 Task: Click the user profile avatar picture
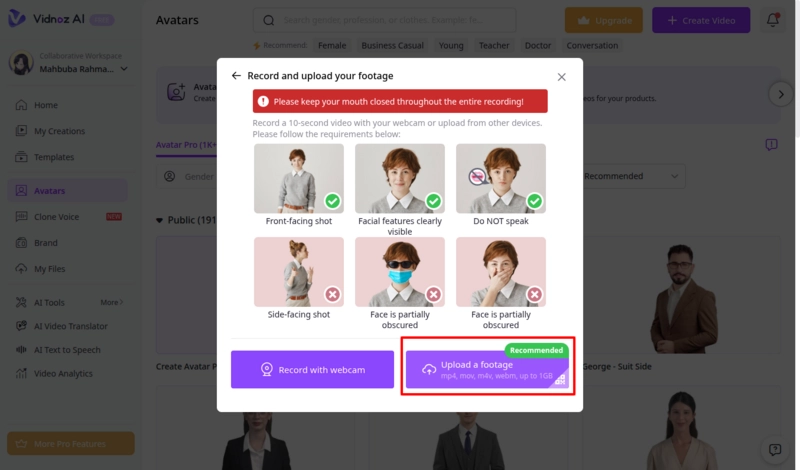point(21,63)
